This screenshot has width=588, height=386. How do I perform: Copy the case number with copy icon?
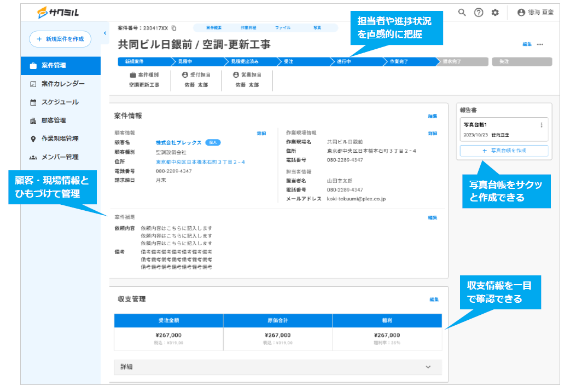coord(174,28)
